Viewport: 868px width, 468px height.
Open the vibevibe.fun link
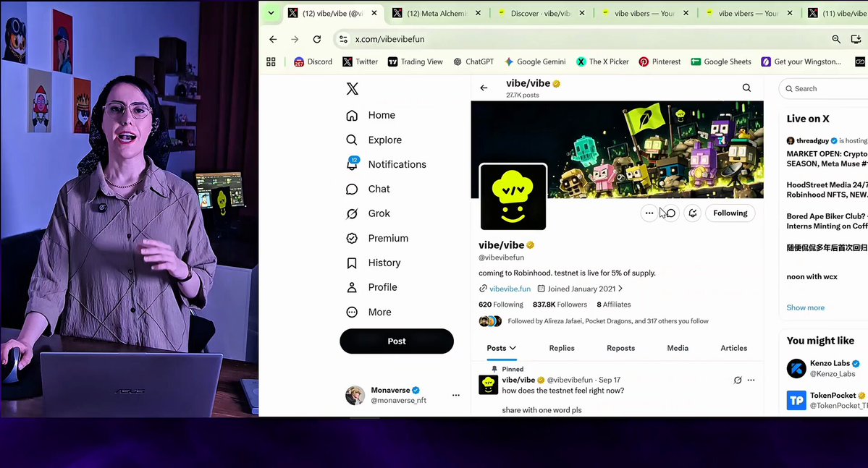[x=510, y=289]
